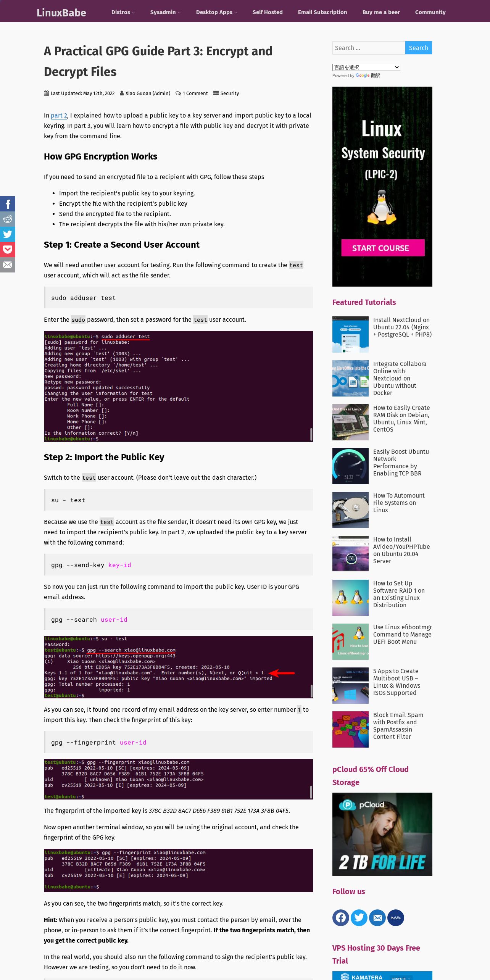This screenshot has height=980, width=490.
Task: Open Integrate Collabora Online with Nextcloud tutorial
Action: 400,378
